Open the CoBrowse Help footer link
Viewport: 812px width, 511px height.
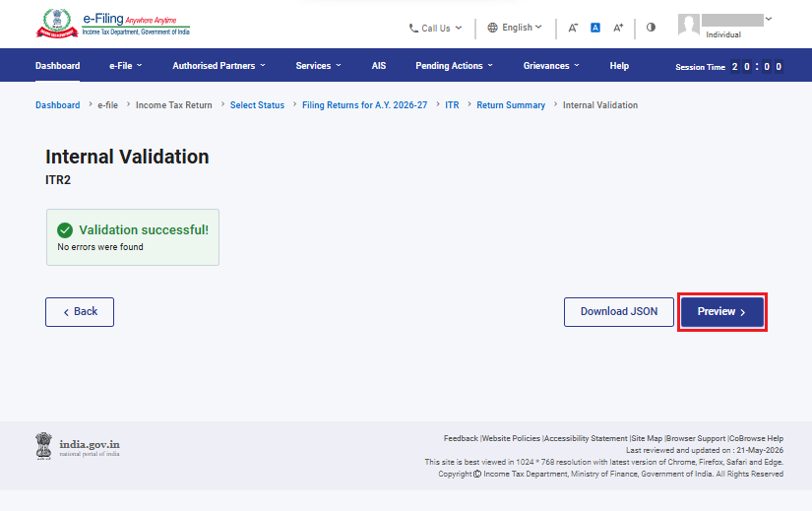click(756, 438)
